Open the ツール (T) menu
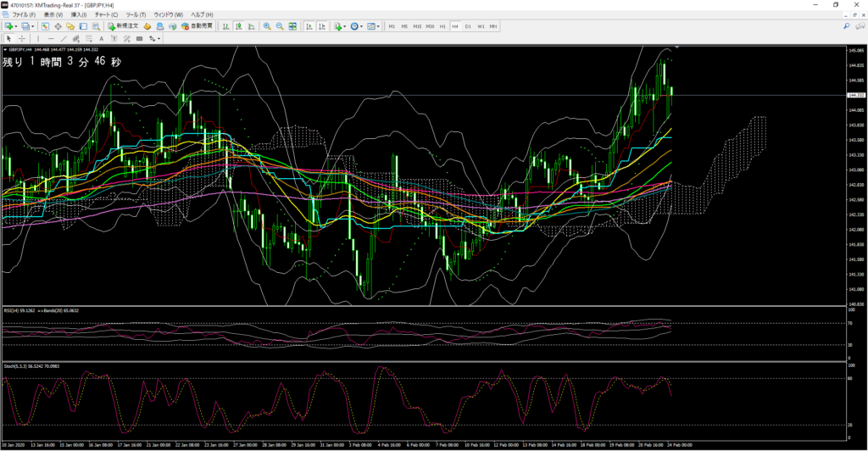This screenshot has width=868, height=451. [x=136, y=14]
